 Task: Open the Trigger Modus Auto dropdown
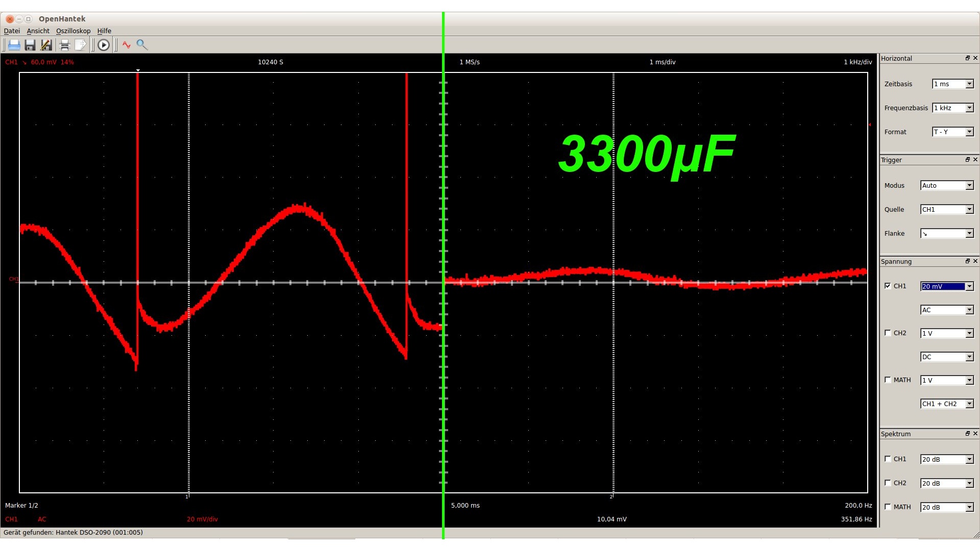click(x=947, y=186)
